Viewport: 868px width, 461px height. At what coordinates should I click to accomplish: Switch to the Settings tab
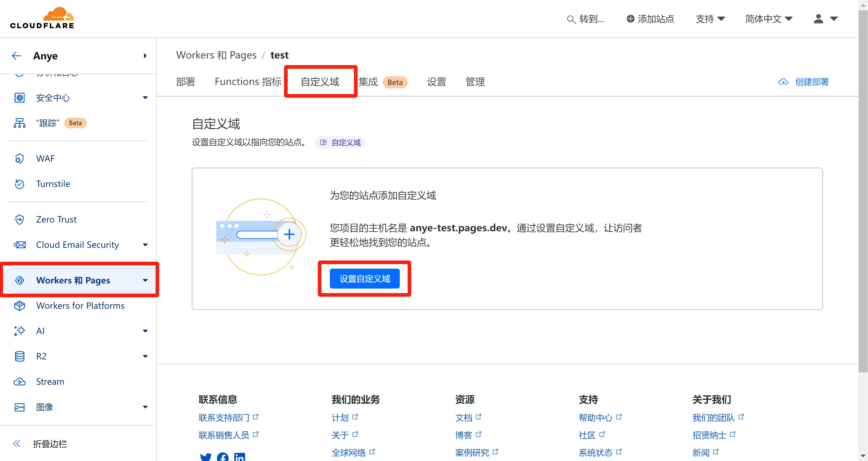click(x=436, y=81)
